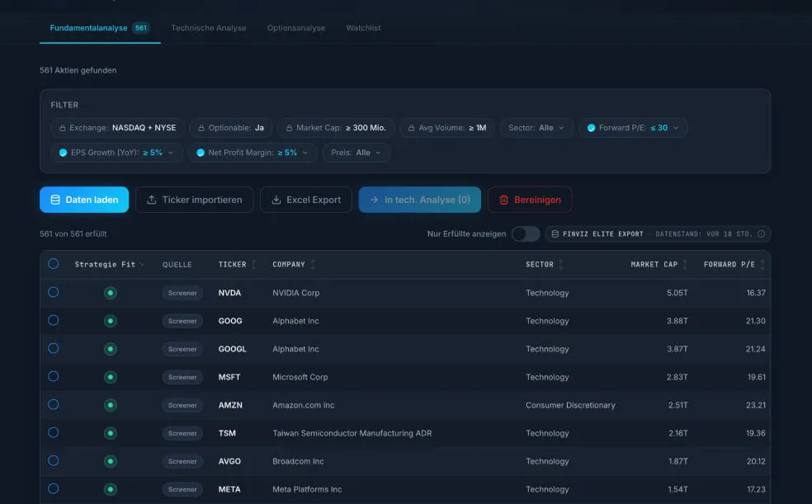This screenshot has width=812, height=504.
Task: Open the Forward P/E filter dropdown
Action: click(633, 128)
